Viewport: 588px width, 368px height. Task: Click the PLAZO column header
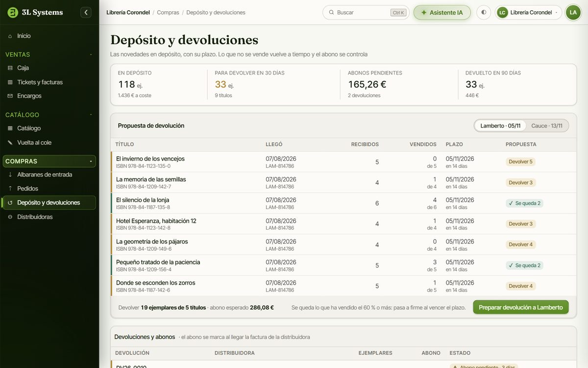coord(454,144)
